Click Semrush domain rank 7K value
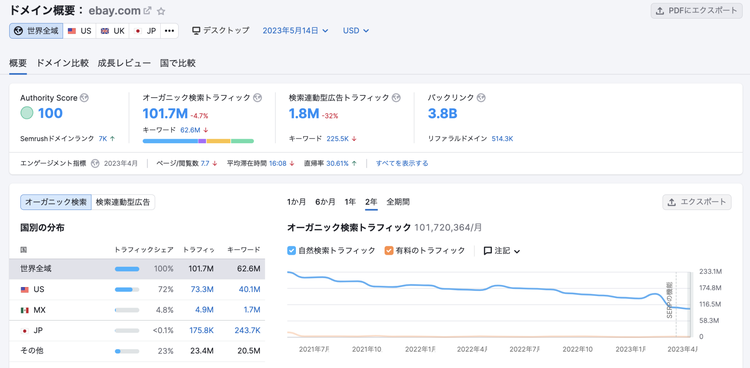Image resolution: width=750 pixels, height=368 pixels. [x=103, y=139]
